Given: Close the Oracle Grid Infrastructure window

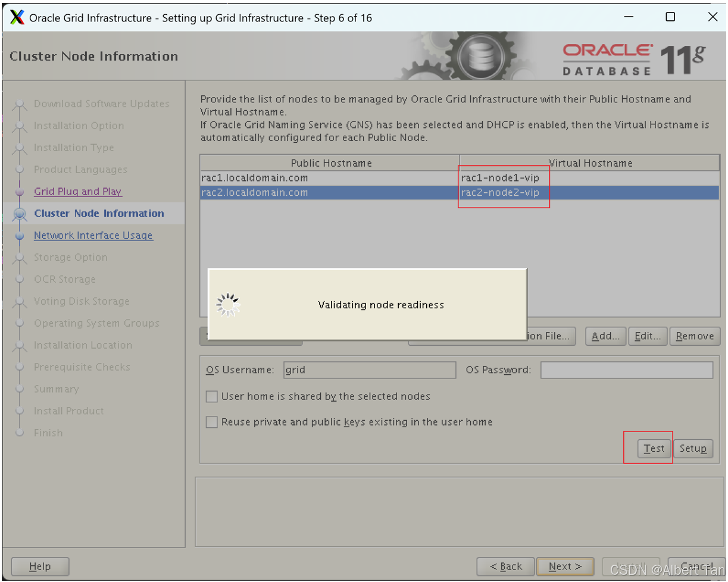Looking at the screenshot, I should click(x=713, y=17).
